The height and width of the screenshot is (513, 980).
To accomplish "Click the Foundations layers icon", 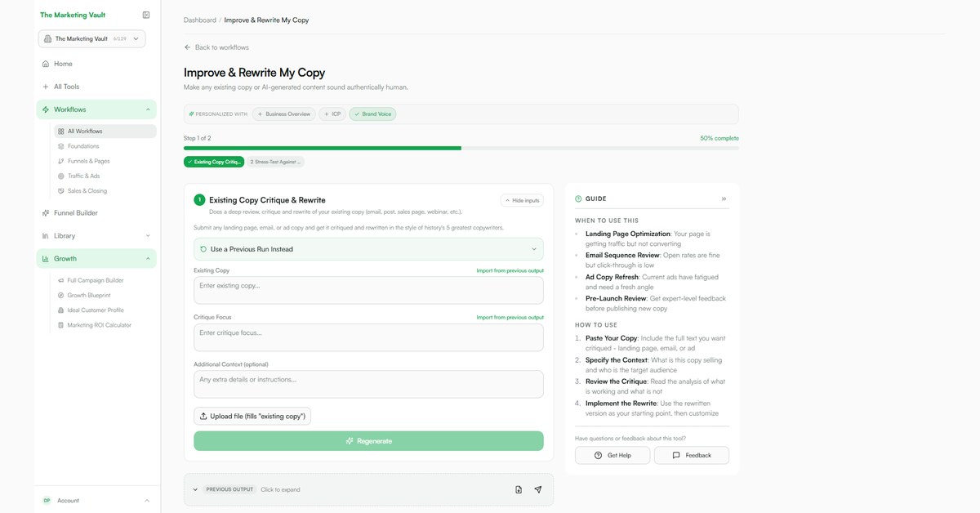I will point(60,146).
